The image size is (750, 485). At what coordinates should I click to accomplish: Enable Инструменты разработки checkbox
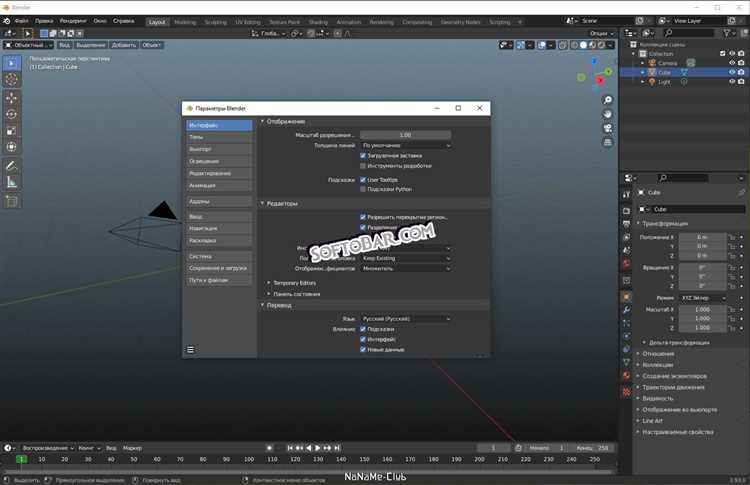click(x=363, y=166)
